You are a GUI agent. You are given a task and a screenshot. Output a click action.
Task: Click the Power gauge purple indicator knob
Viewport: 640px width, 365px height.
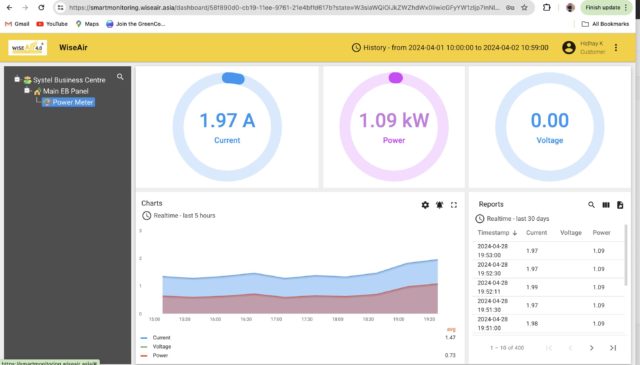[396, 78]
